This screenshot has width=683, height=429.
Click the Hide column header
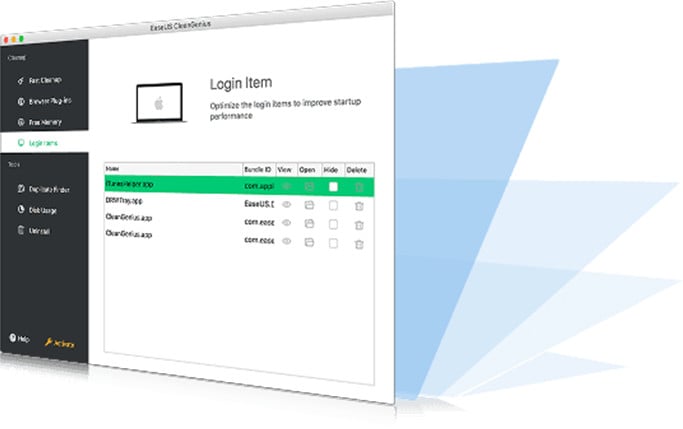[x=333, y=170]
